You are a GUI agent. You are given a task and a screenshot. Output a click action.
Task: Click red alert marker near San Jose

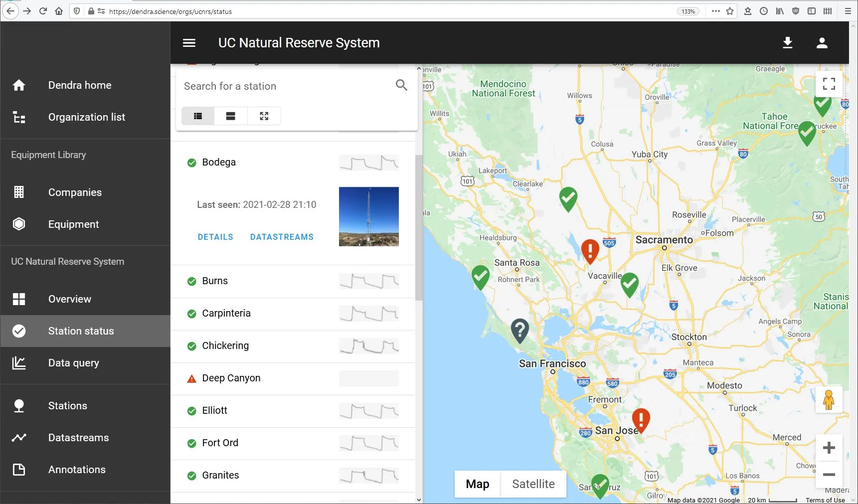pos(641,420)
